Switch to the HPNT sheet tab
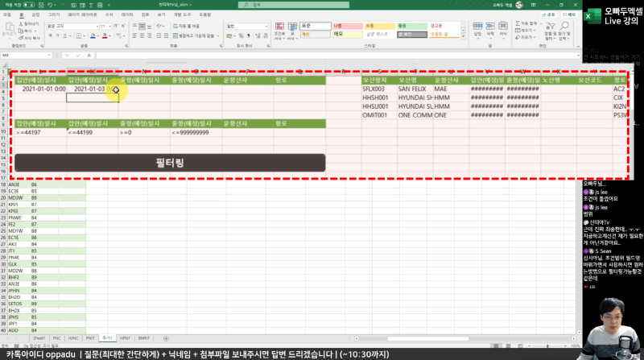The width and height of the screenshot is (644, 360). point(125,338)
